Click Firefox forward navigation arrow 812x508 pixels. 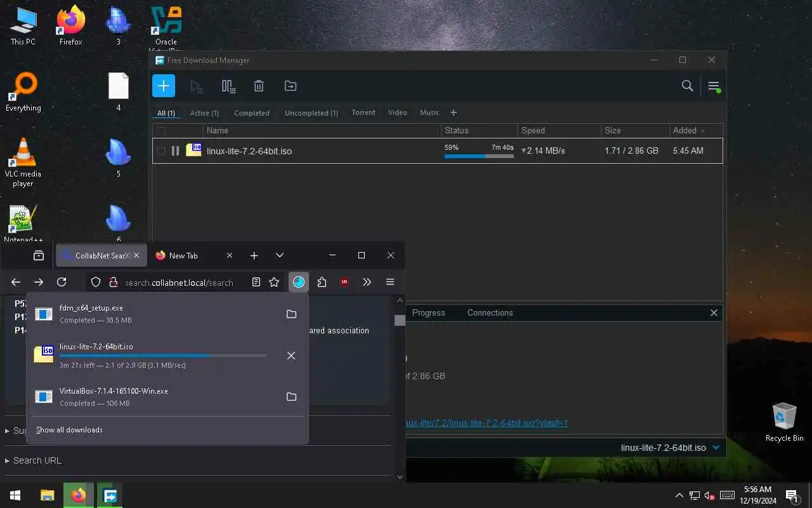click(39, 282)
